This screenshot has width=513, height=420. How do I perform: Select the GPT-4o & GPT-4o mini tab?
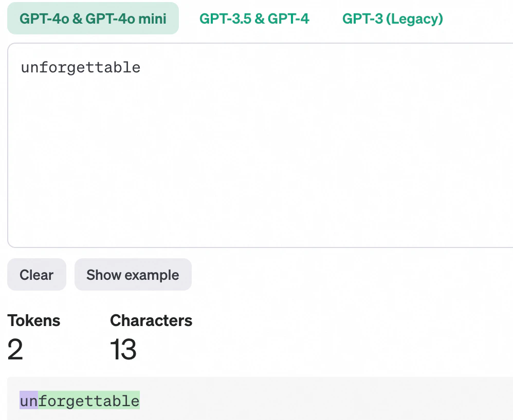93,18
